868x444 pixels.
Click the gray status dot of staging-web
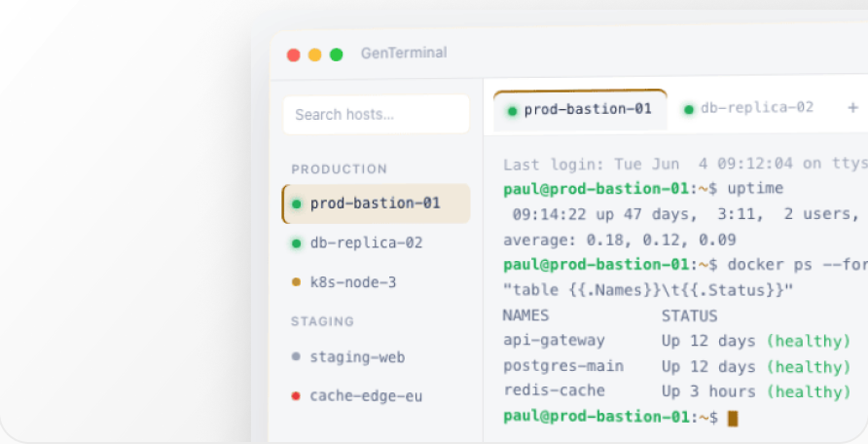[296, 356]
